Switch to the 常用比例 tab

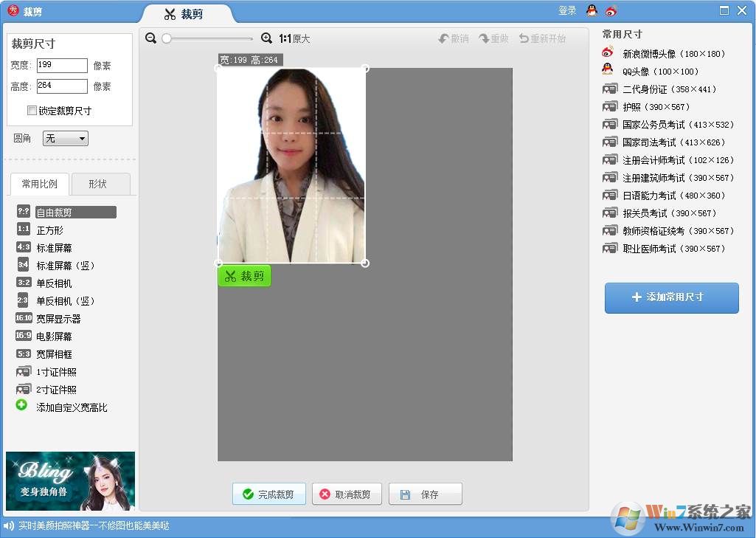[x=40, y=184]
